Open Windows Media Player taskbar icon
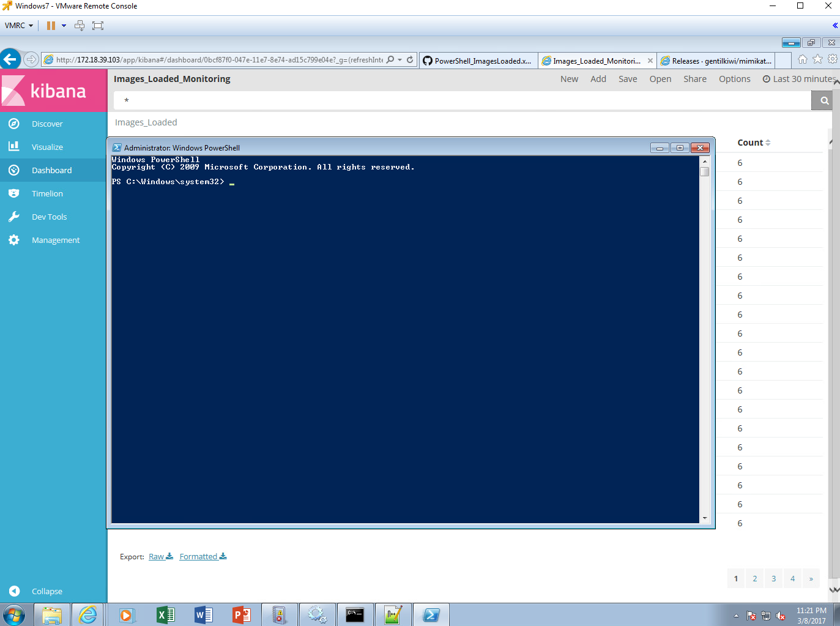This screenshot has height=626, width=840. (127, 615)
